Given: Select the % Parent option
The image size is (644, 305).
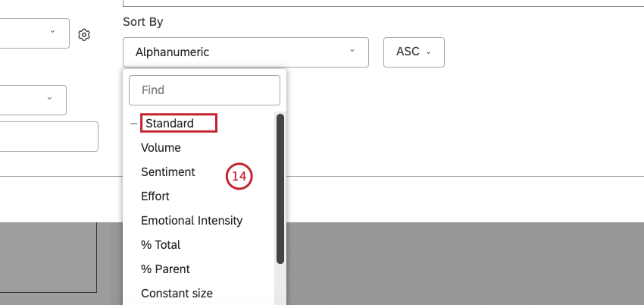Looking at the screenshot, I should [x=165, y=269].
